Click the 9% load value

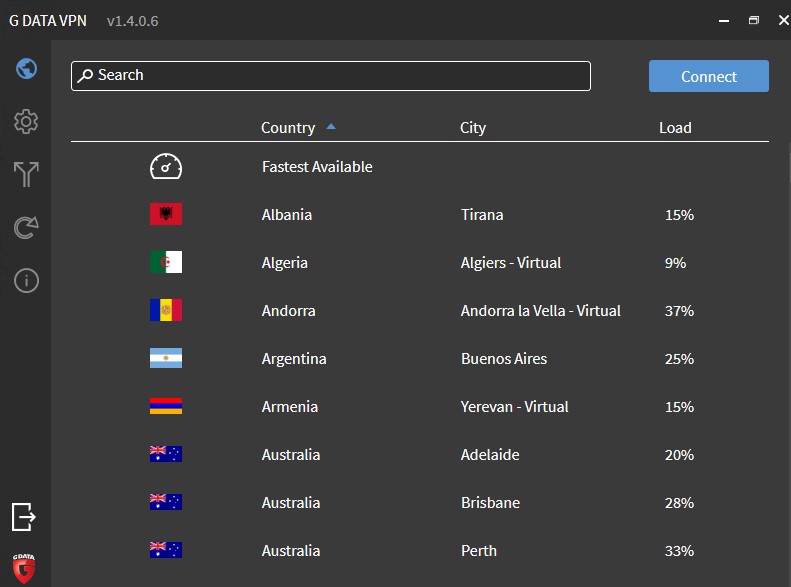pyautogui.click(x=675, y=263)
